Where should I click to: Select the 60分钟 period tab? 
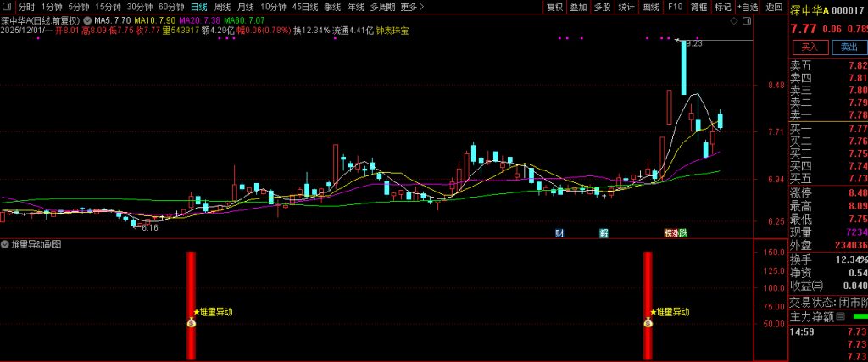pos(171,7)
